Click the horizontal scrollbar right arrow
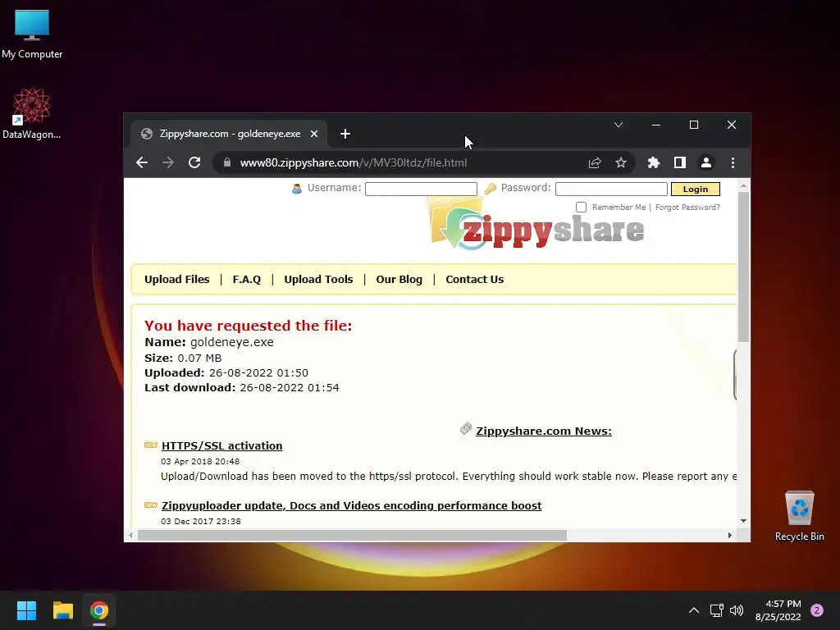Image resolution: width=840 pixels, height=630 pixels. click(x=729, y=535)
